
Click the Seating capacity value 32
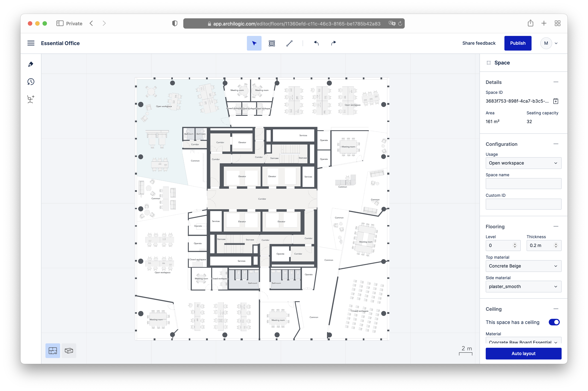[529, 122]
